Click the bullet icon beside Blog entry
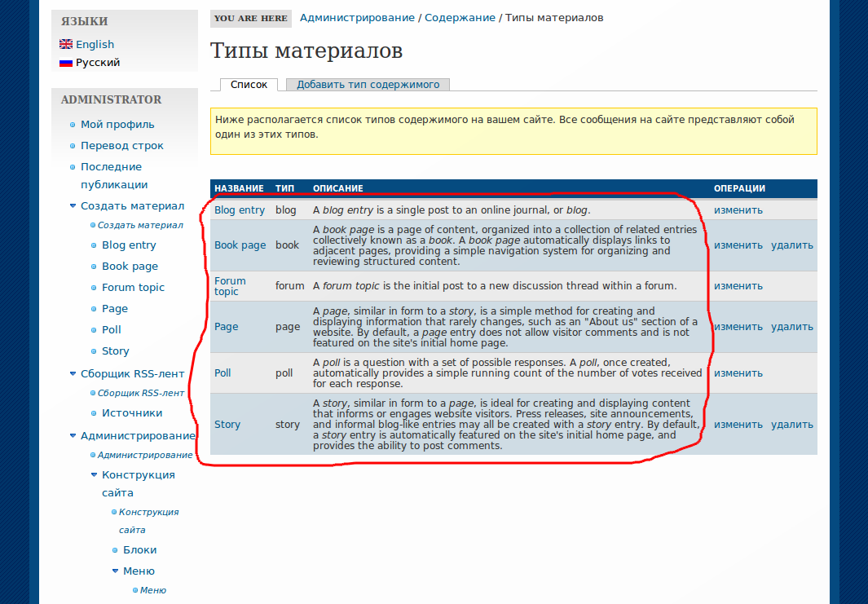Screen dimensions: 868x604 (93, 245)
